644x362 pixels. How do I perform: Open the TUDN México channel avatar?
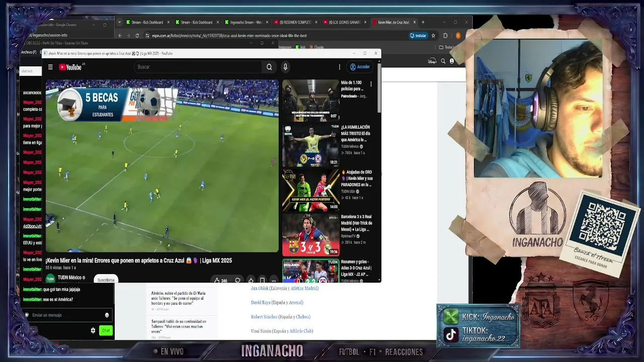pyautogui.click(x=50, y=278)
